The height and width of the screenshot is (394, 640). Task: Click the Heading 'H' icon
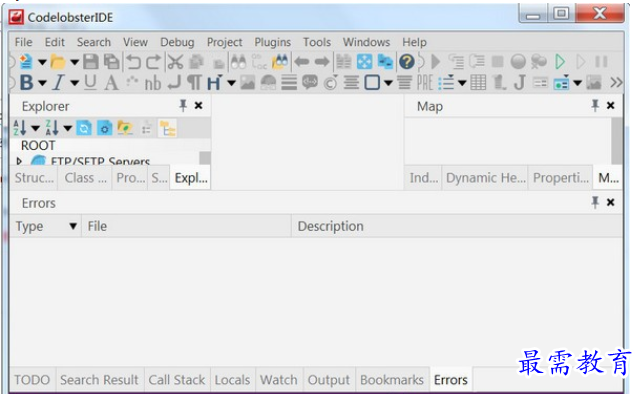pyautogui.click(x=215, y=83)
